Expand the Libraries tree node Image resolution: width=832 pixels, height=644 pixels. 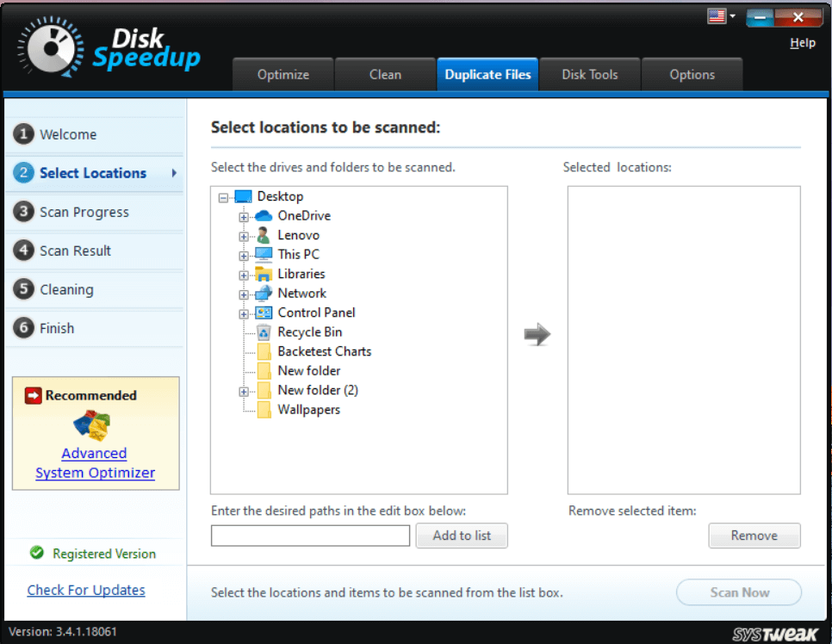(244, 276)
